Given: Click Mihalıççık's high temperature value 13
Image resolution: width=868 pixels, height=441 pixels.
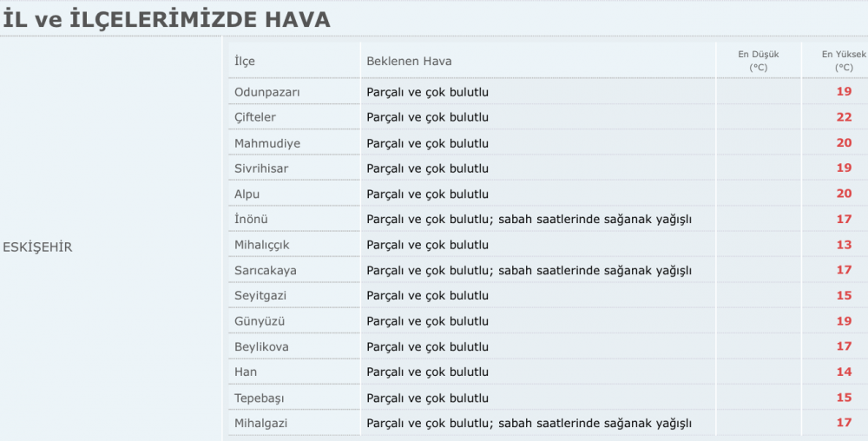Looking at the screenshot, I should pyautogui.click(x=844, y=245).
